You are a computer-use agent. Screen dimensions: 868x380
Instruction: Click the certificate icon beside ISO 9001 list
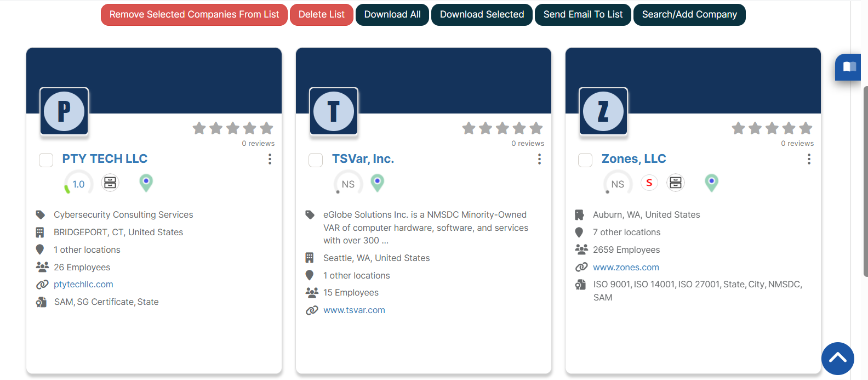tap(580, 285)
